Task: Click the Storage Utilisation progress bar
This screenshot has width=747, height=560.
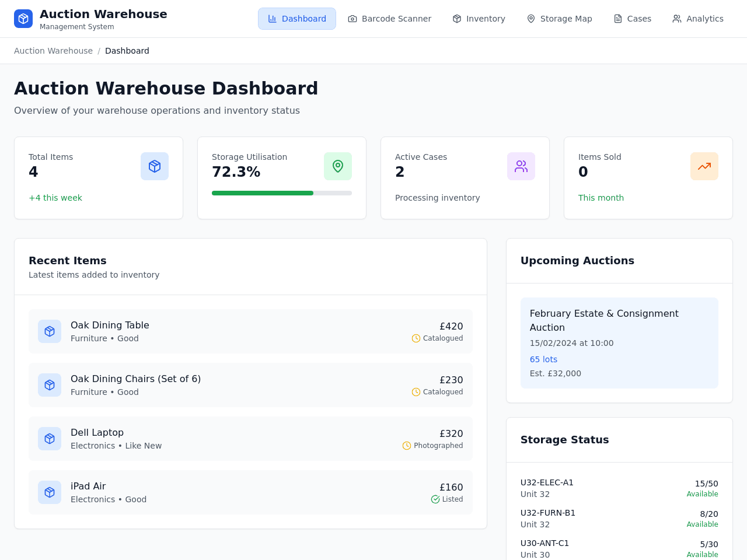Action: (282, 193)
